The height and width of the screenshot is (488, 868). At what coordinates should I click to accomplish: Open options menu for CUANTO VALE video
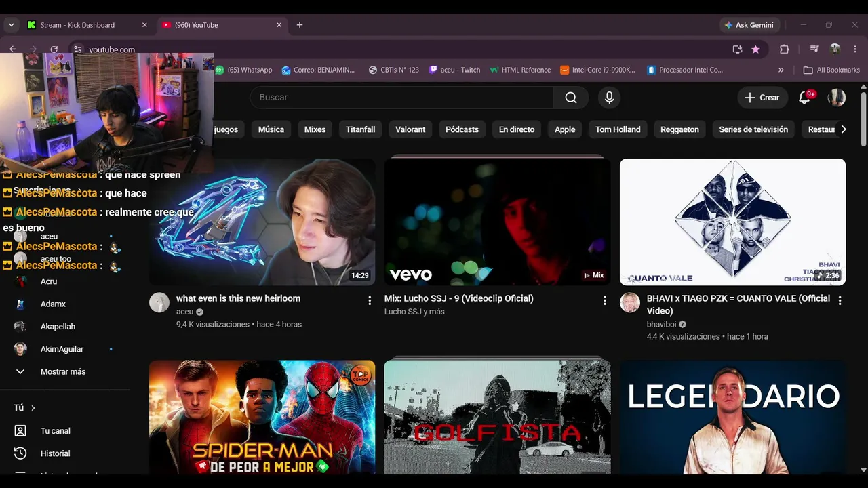(840, 300)
